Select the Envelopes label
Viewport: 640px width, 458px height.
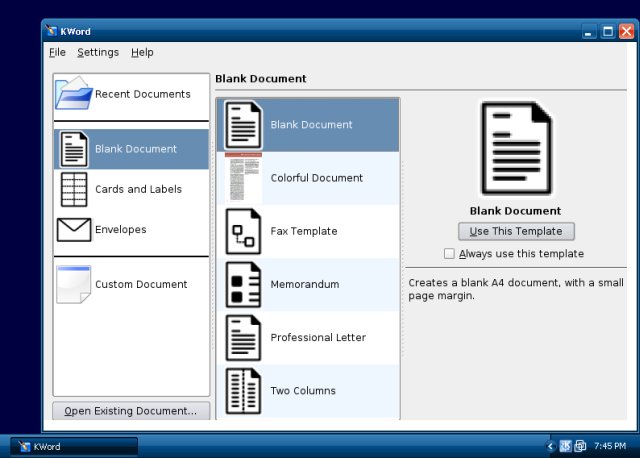pos(120,229)
